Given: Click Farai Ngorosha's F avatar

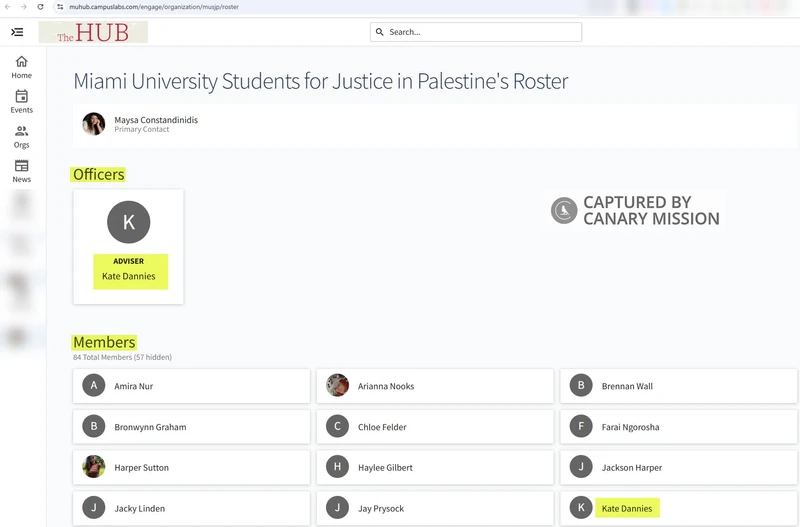Looking at the screenshot, I should point(581,426).
